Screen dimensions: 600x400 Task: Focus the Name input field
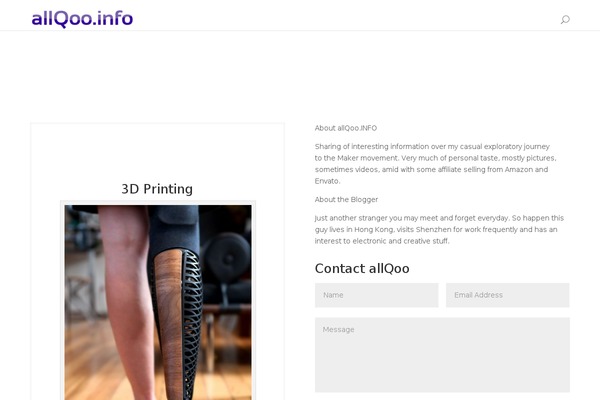(x=377, y=295)
